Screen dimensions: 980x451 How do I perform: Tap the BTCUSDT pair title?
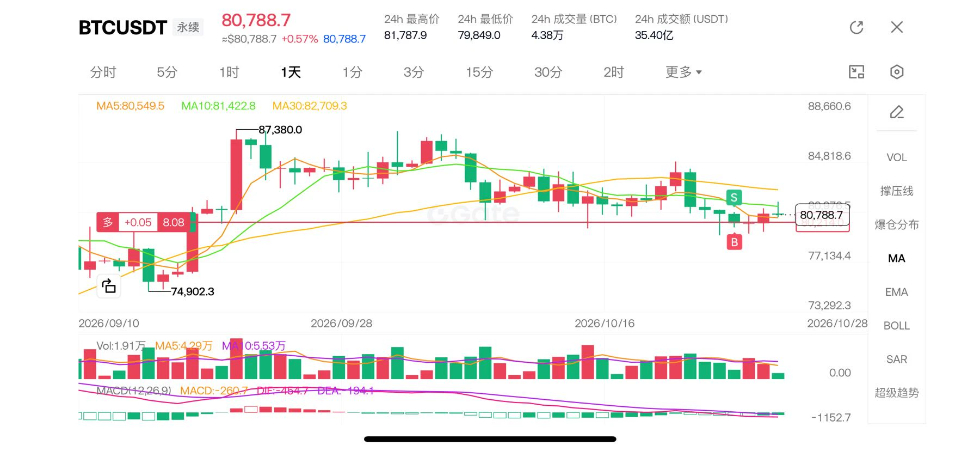(x=123, y=27)
